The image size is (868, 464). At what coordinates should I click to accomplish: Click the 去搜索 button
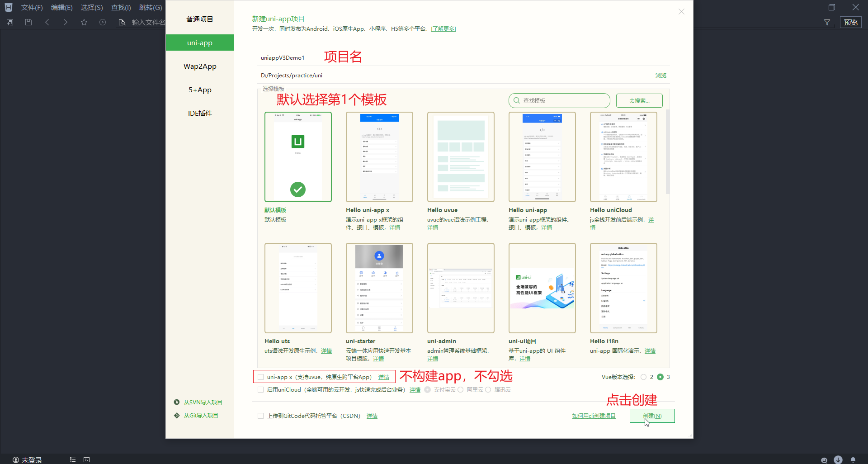coord(639,100)
